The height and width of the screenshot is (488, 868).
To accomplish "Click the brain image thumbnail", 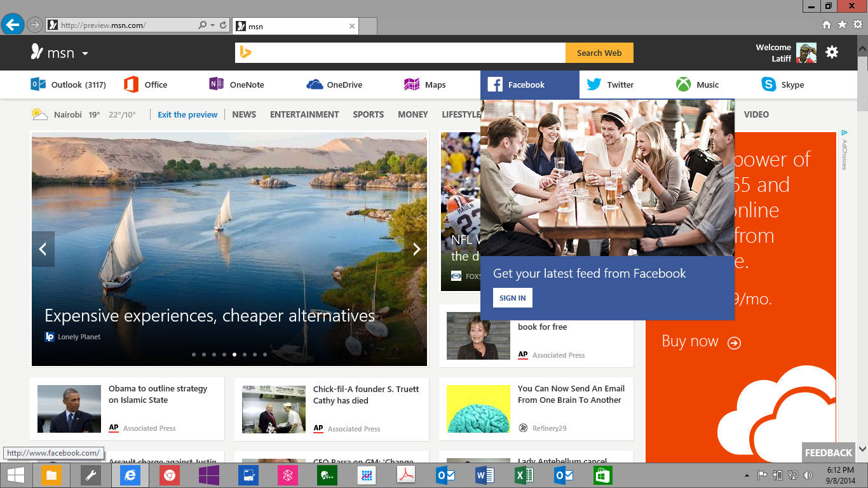I will pyautogui.click(x=478, y=409).
